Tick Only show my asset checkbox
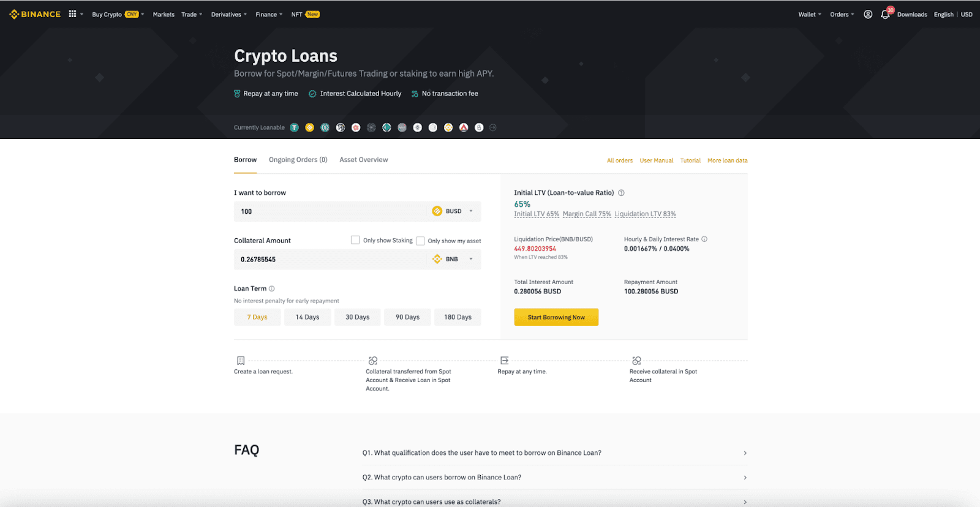The height and width of the screenshot is (507, 980). tap(420, 241)
